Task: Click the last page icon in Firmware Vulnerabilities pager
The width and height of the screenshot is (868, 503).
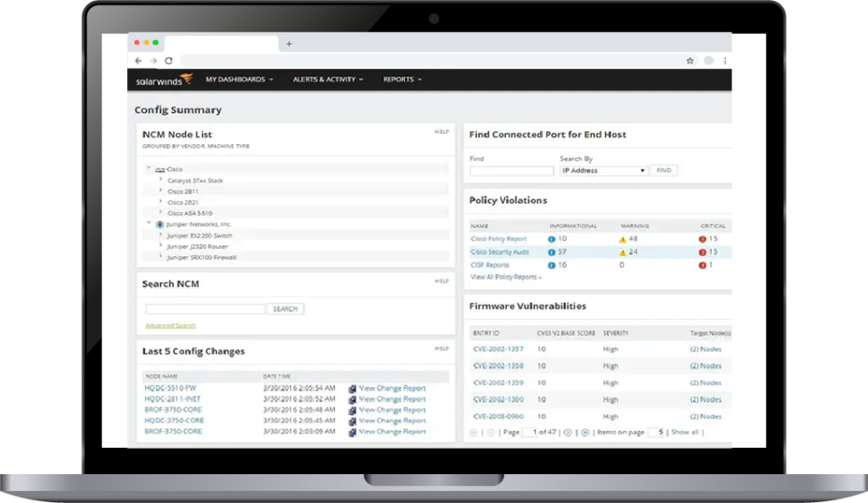Action: click(586, 433)
